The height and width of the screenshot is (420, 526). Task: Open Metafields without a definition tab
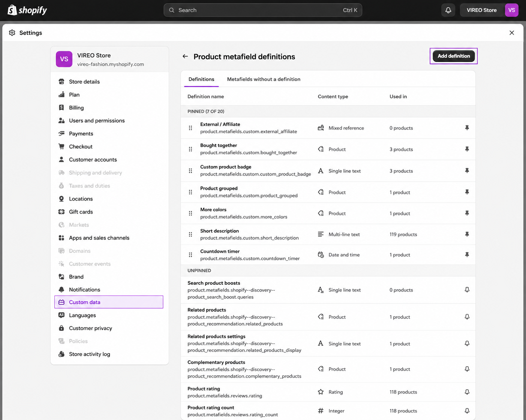point(264,79)
